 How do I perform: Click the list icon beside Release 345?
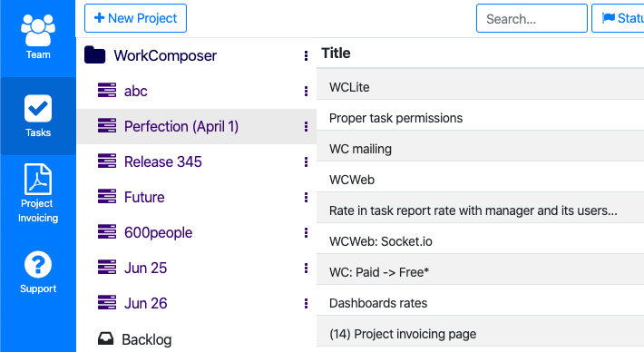(x=107, y=161)
